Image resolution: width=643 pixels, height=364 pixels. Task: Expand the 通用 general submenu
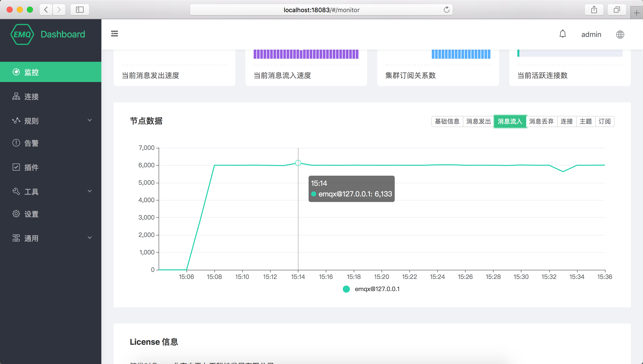tap(51, 238)
